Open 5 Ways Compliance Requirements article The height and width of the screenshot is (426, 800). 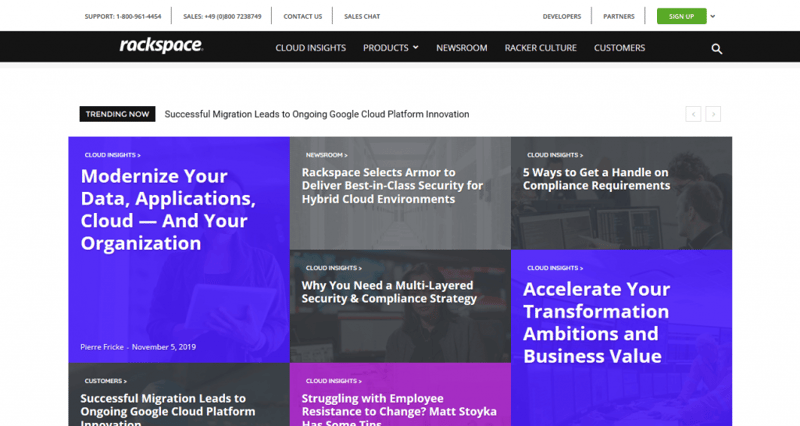click(x=596, y=179)
